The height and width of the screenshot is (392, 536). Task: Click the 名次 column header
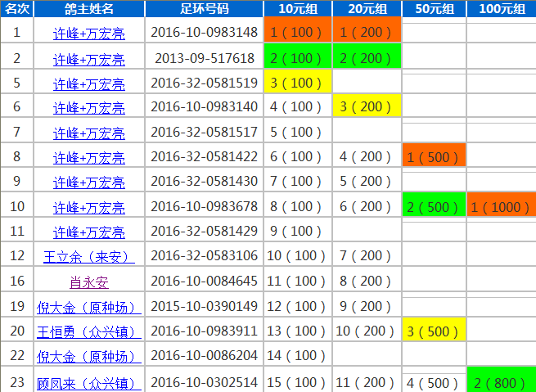[x=16, y=9]
